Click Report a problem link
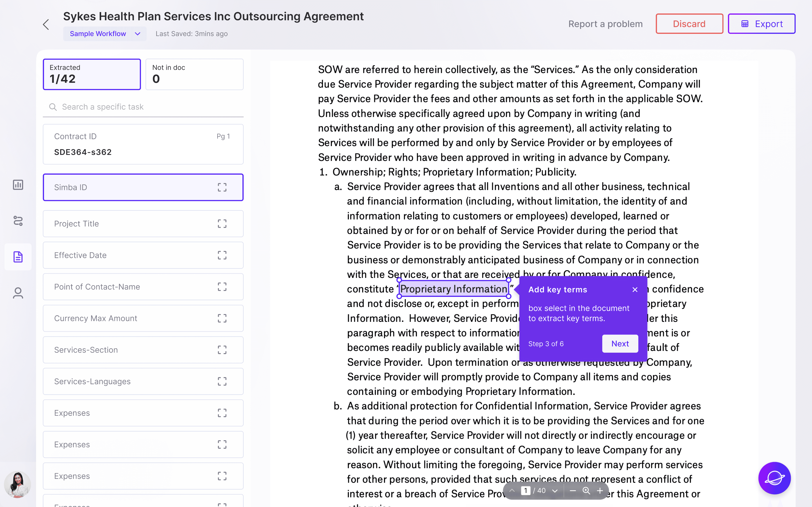The height and width of the screenshot is (507, 812). [605, 24]
